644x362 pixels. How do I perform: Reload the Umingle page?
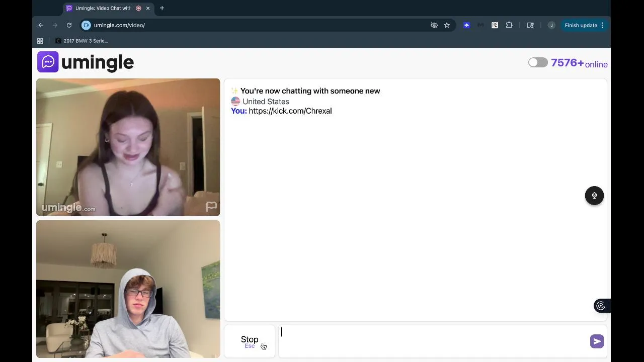(69, 25)
